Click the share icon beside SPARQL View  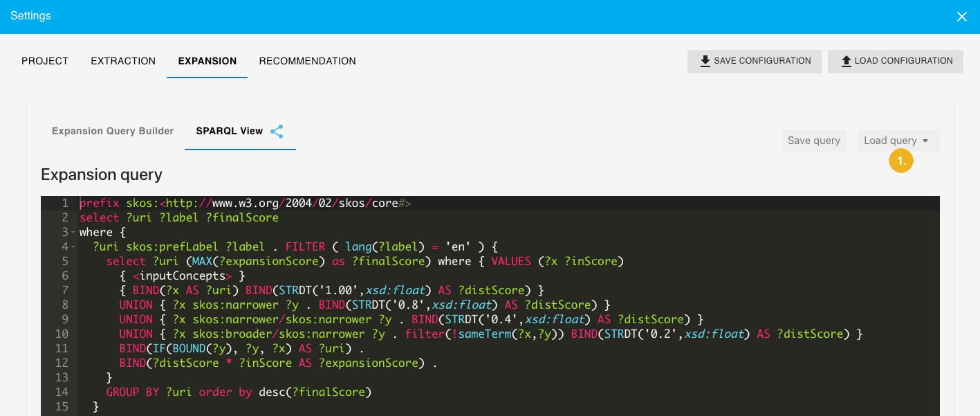pos(277,131)
